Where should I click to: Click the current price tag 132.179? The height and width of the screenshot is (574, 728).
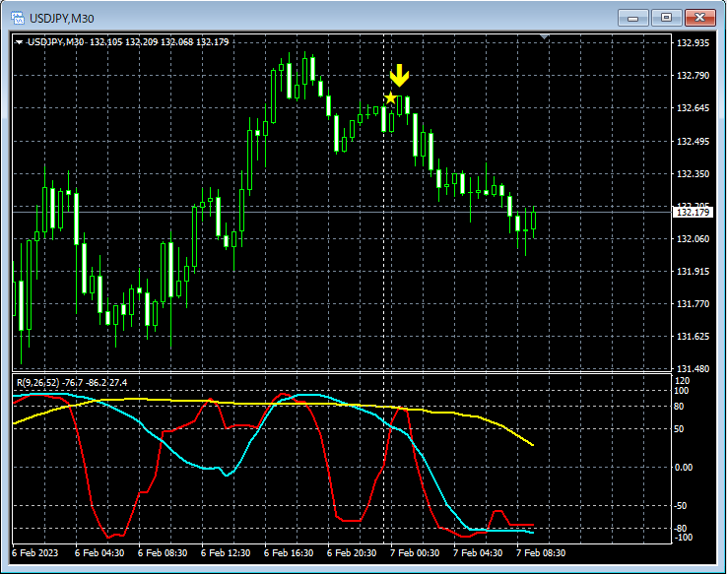click(x=693, y=212)
